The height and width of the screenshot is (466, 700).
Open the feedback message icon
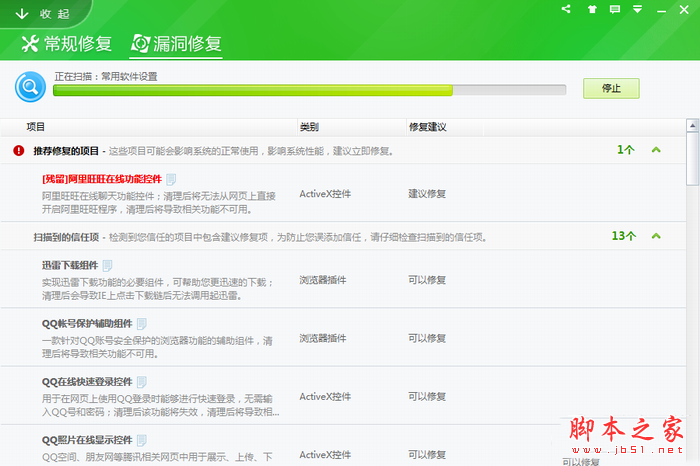point(615,9)
